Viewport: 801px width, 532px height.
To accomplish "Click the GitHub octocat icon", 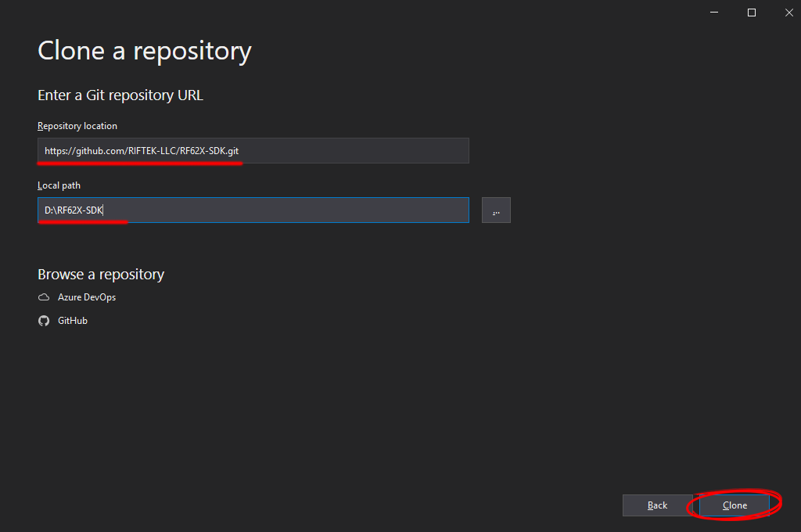I will tap(44, 321).
